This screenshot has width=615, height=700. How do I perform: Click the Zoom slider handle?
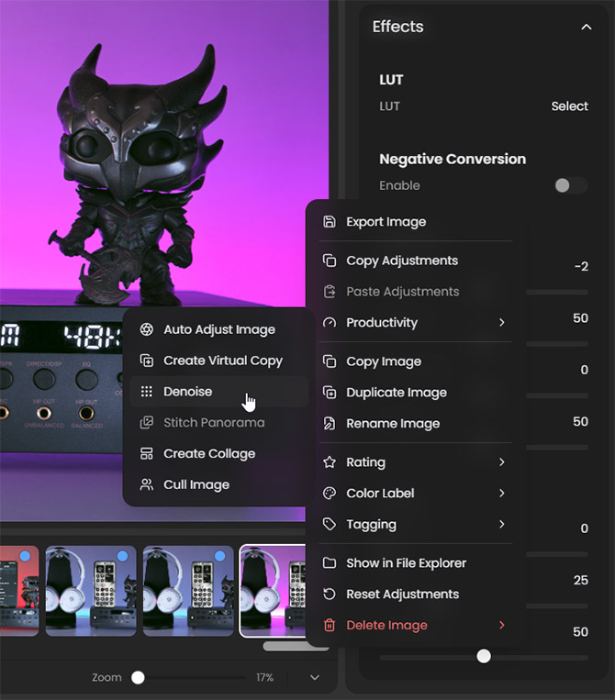(138, 677)
